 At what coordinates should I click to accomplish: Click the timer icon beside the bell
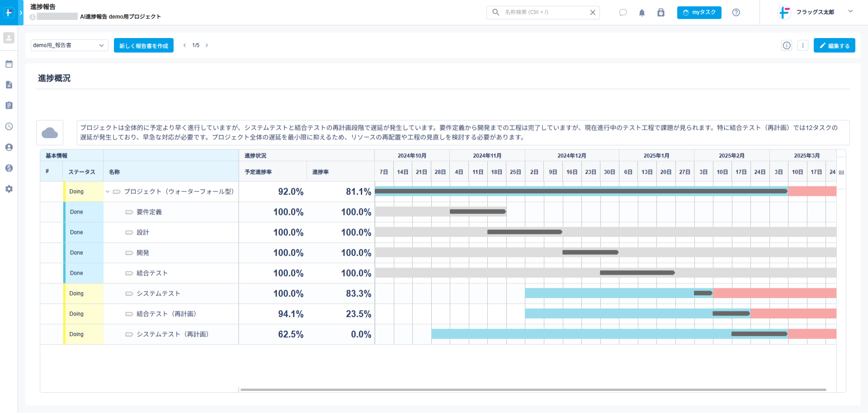point(661,13)
